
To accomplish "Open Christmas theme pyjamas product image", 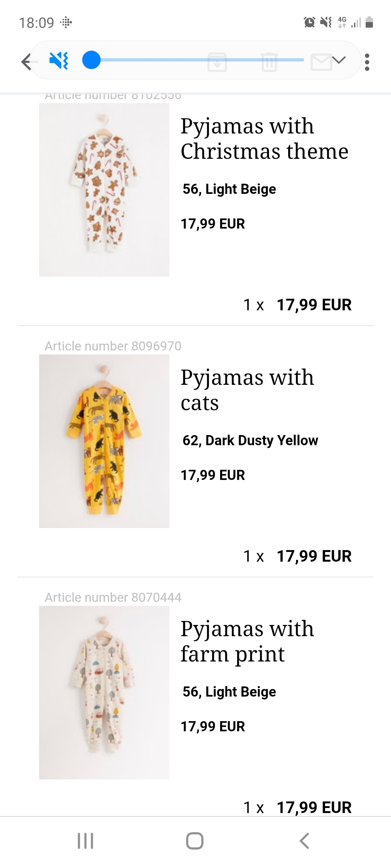I will click(104, 190).
